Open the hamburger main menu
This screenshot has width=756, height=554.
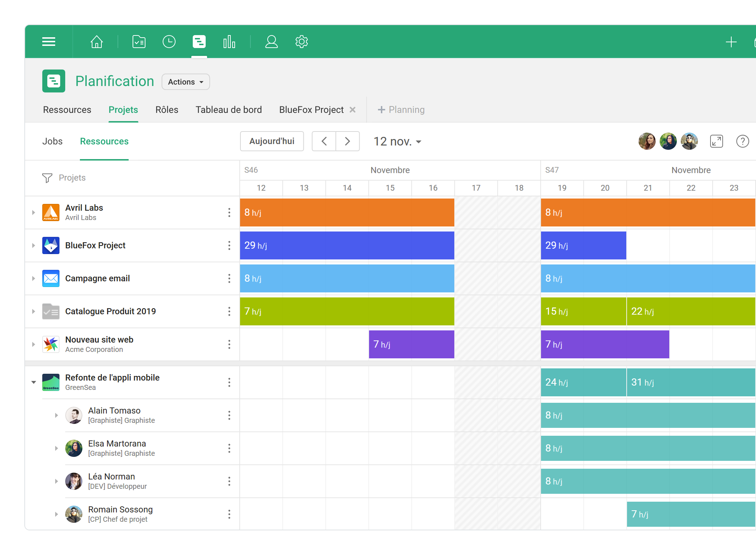click(x=49, y=42)
